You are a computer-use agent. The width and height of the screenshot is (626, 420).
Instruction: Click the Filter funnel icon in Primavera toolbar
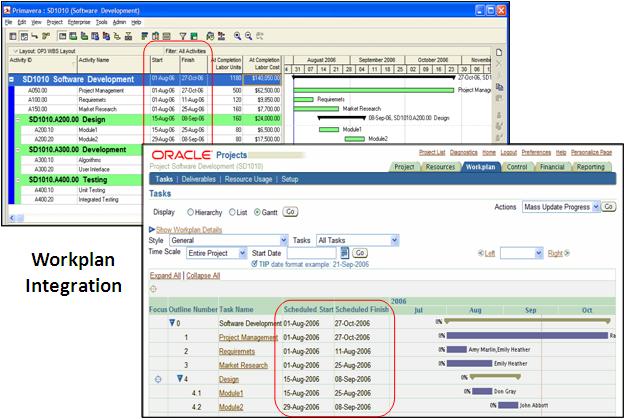(182, 36)
